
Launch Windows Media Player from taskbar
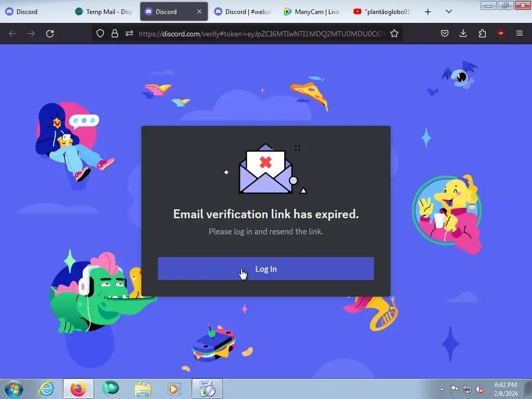pyautogui.click(x=175, y=389)
